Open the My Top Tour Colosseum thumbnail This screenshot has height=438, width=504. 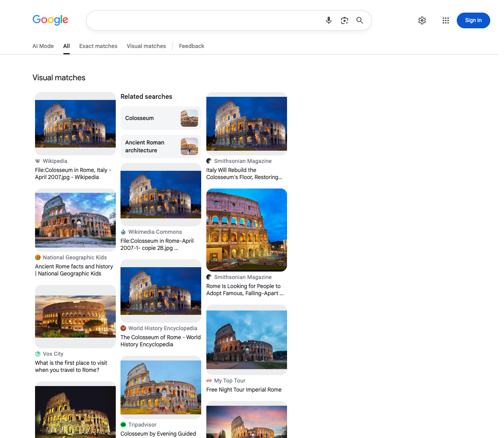point(246,340)
